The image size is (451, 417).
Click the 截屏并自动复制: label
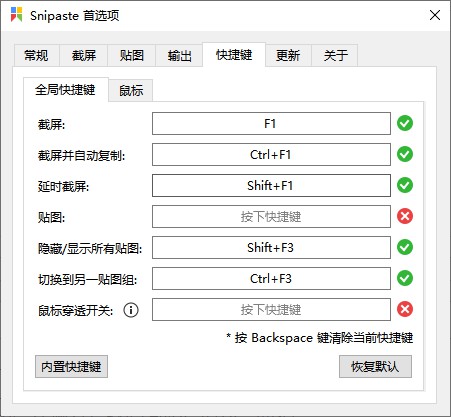coord(82,155)
